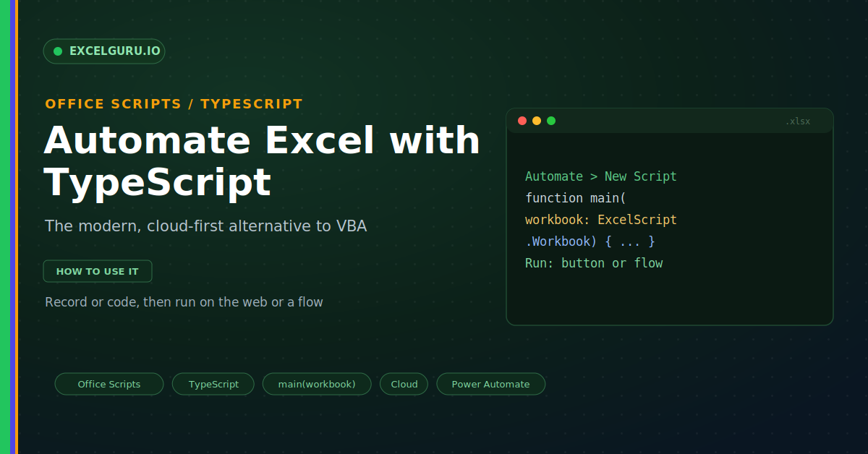The height and width of the screenshot is (454, 868).
Task: Click the "Run: button or flow" line
Action: (594, 263)
